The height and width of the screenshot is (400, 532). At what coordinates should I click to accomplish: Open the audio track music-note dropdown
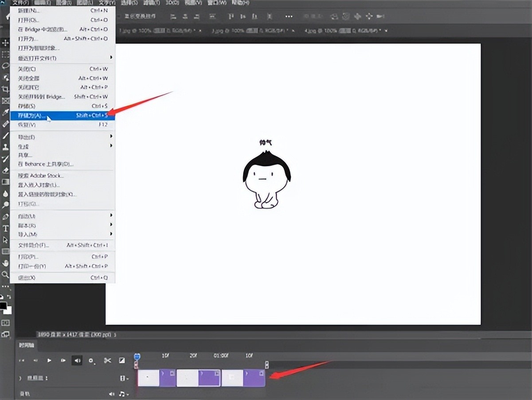point(124,394)
